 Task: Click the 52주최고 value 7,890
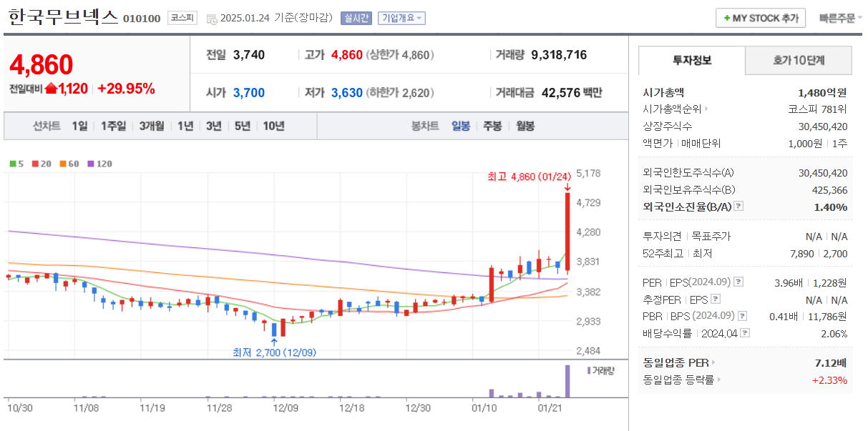802,254
